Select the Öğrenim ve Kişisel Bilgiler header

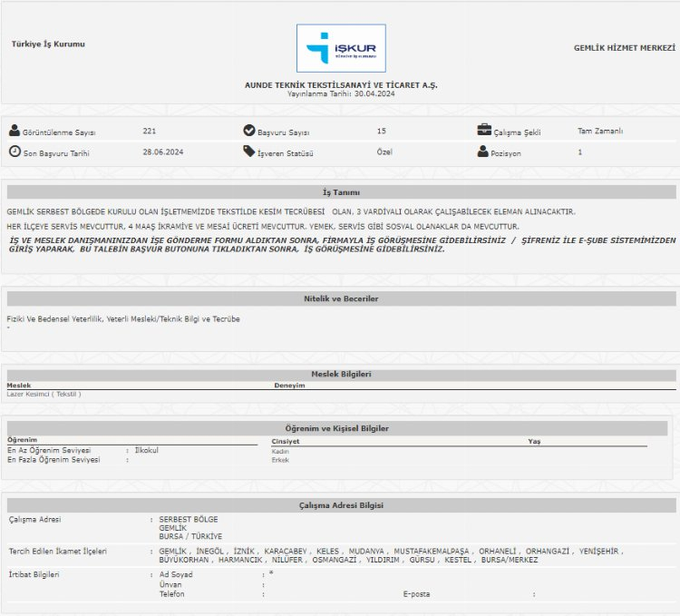(x=341, y=427)
